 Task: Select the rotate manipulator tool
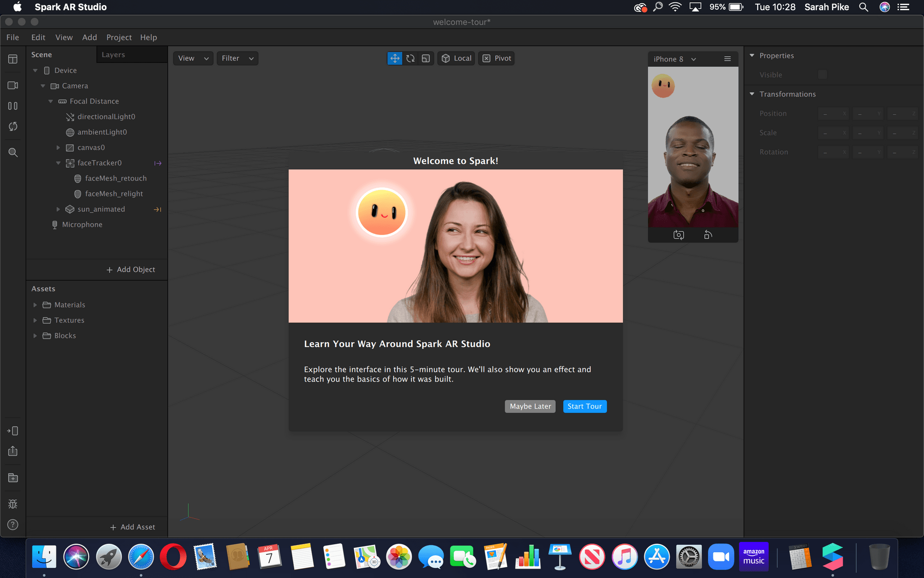pyautogui.click(x=410, y=58)
